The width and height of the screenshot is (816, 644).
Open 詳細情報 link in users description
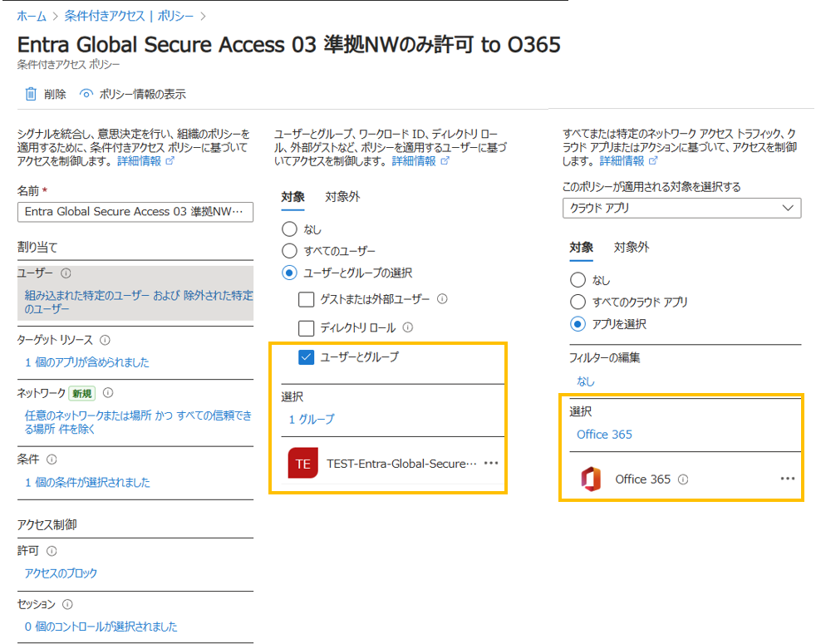point(415,161)
